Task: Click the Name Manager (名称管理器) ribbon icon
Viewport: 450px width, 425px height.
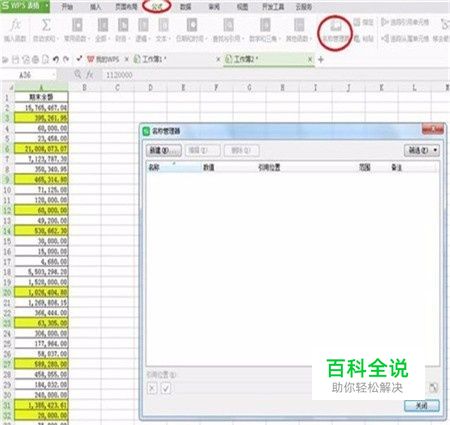Action: pyautogui.click(x=335, y=26)
